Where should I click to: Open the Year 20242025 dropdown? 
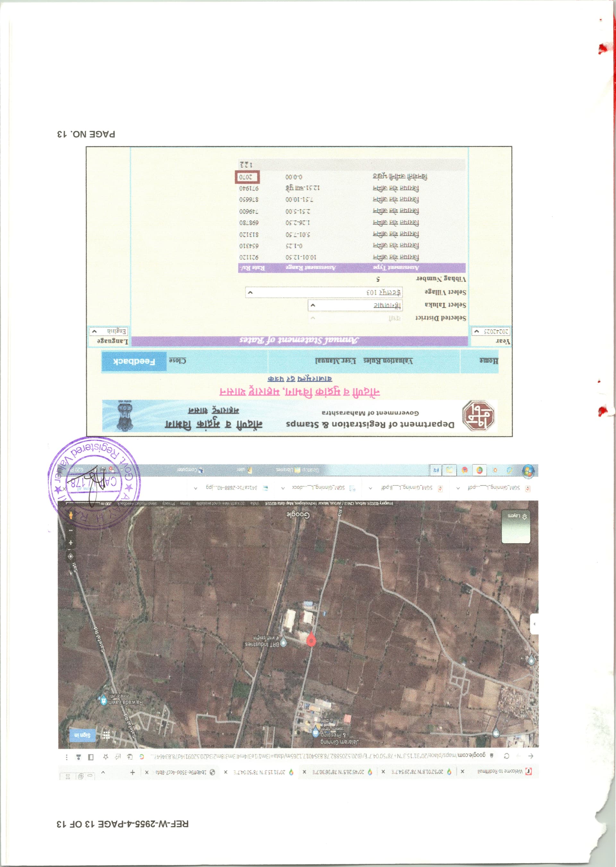tap(491, 332)
